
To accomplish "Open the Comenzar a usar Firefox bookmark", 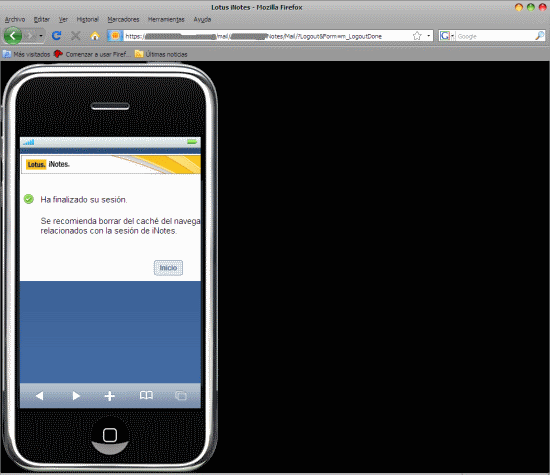I will (x=92, y=54).
